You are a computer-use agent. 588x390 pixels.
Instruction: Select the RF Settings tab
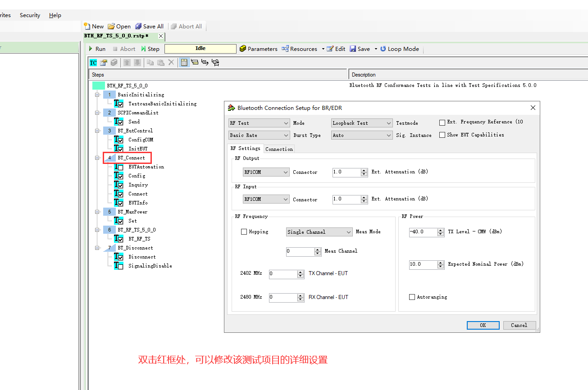(245, 148)
